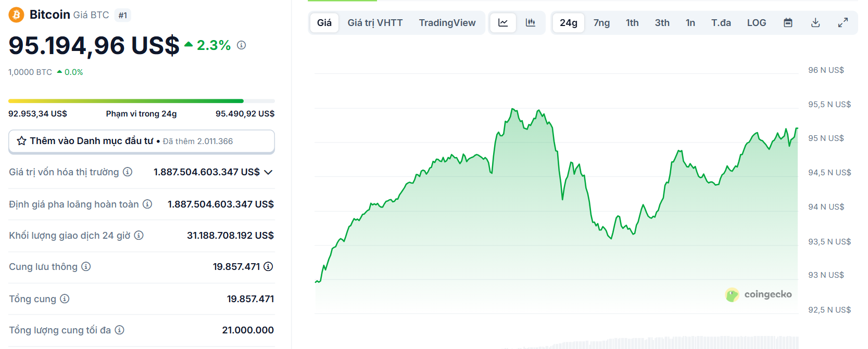Viewport: 868px width, 349px height.
Task: Select the Giá trị VHTT tab
Action: 375,23
